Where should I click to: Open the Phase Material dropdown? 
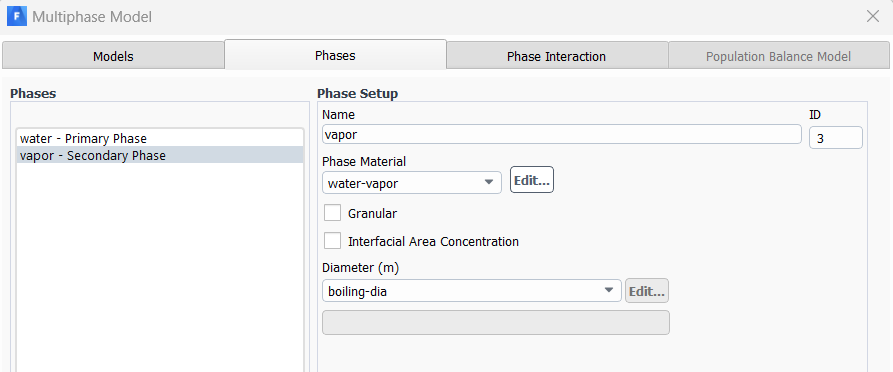pyautogui.click(x=412, y=182)
